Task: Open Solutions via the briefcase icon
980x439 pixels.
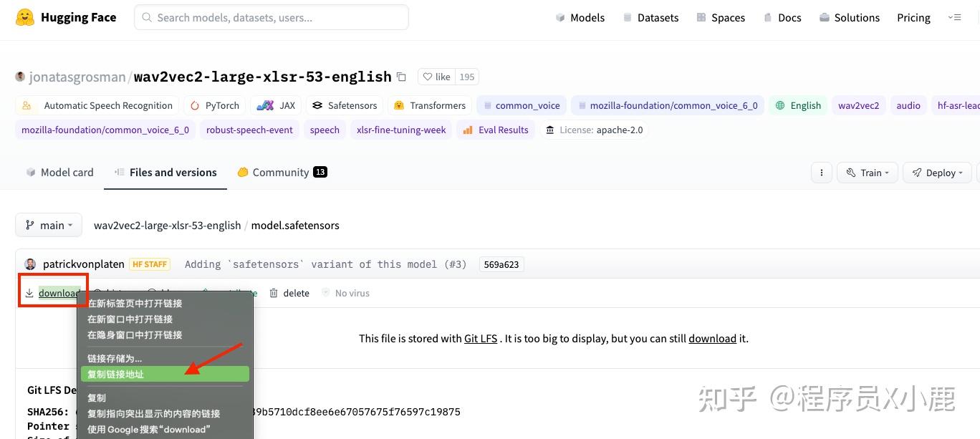Action: [824, 17]
